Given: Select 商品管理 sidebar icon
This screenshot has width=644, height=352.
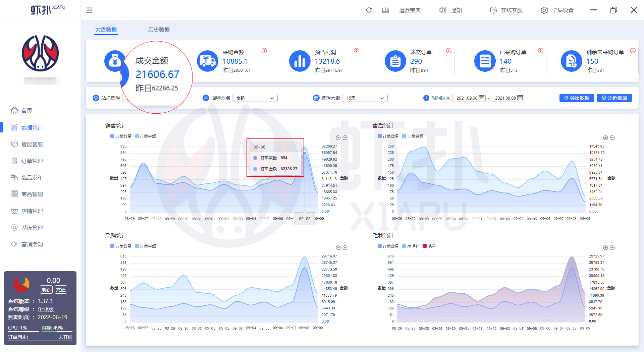Looking at the screenshot, I should coord(14,194).
